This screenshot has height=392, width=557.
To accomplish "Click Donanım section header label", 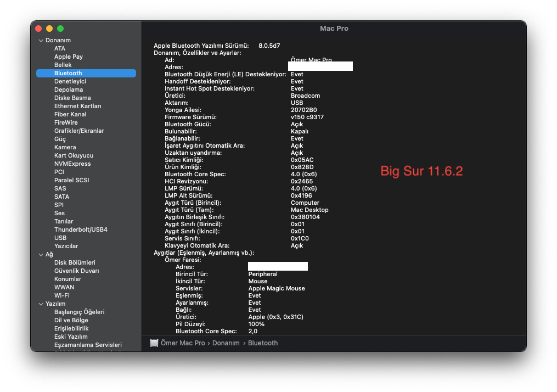I will pos(58,40).
